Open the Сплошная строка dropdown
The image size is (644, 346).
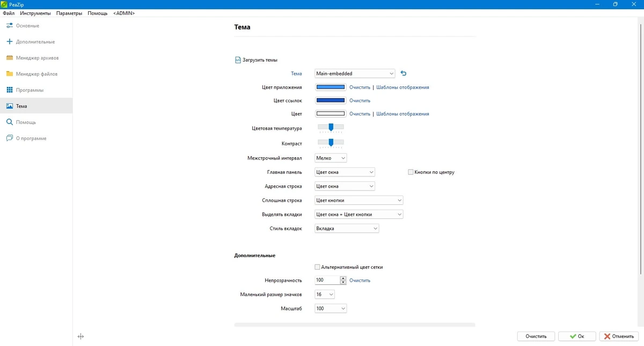click(358, 200)
